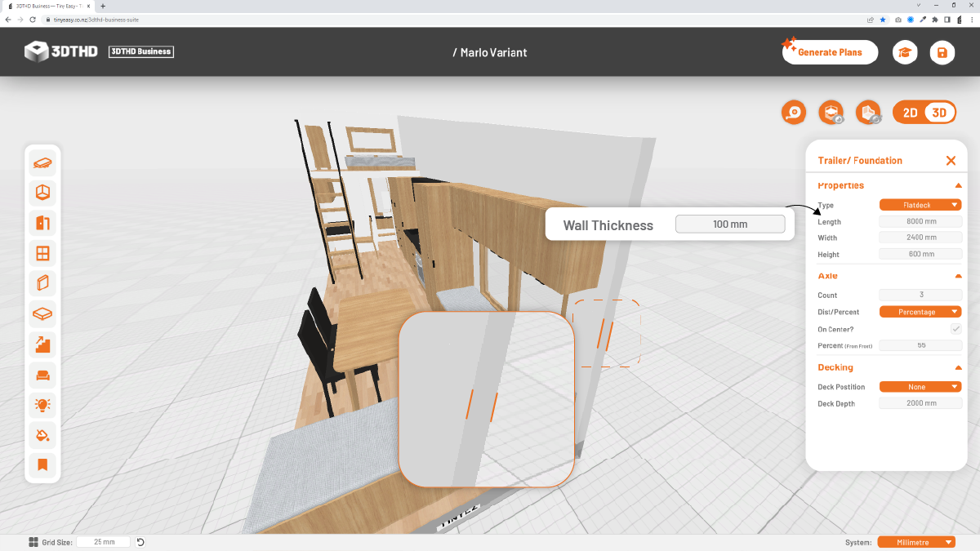Open the trailer/foundation tool in sidebar
Screen dimensions: 980x551
coord(42,162)
